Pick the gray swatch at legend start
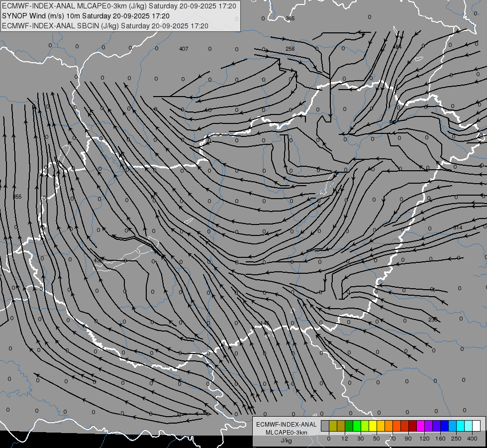 (x=325, y=426)
